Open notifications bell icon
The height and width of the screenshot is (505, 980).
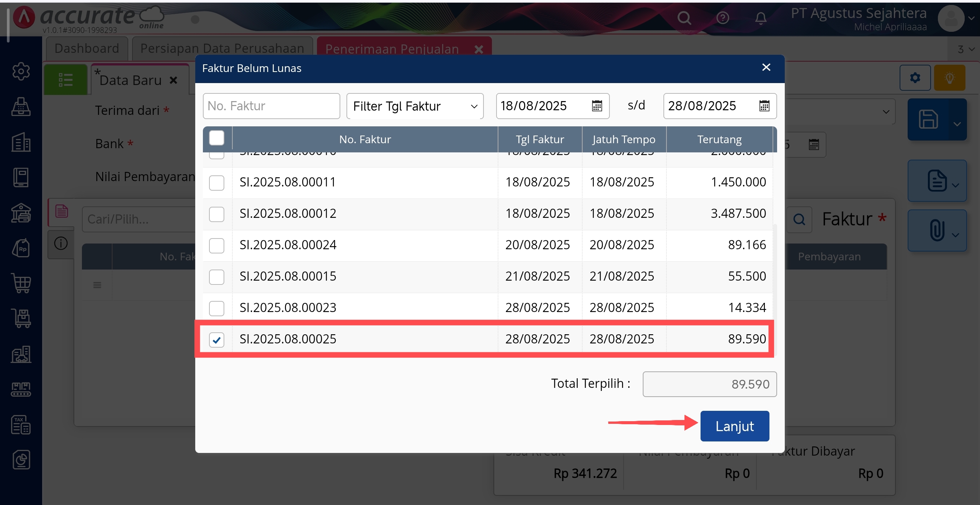tap(761, 18)
